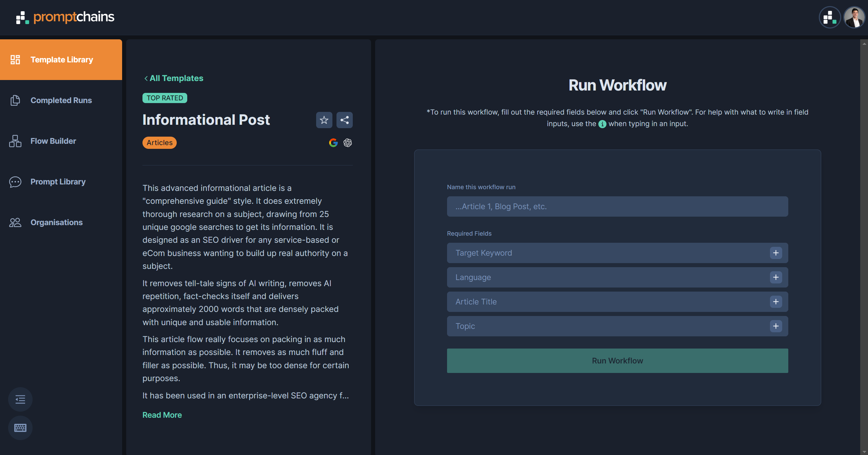Focus the workflow run name input

(617, 206)
